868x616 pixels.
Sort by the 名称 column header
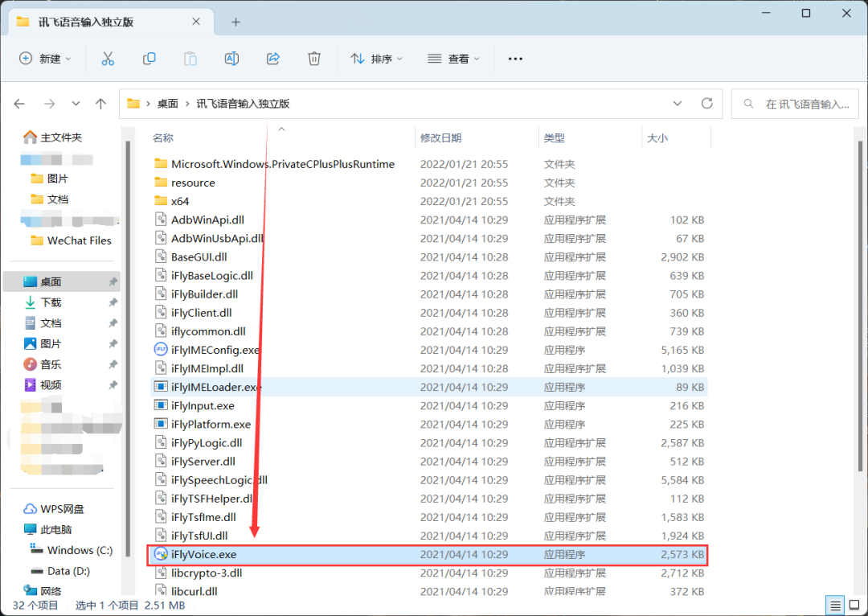[x=162, y=138]
